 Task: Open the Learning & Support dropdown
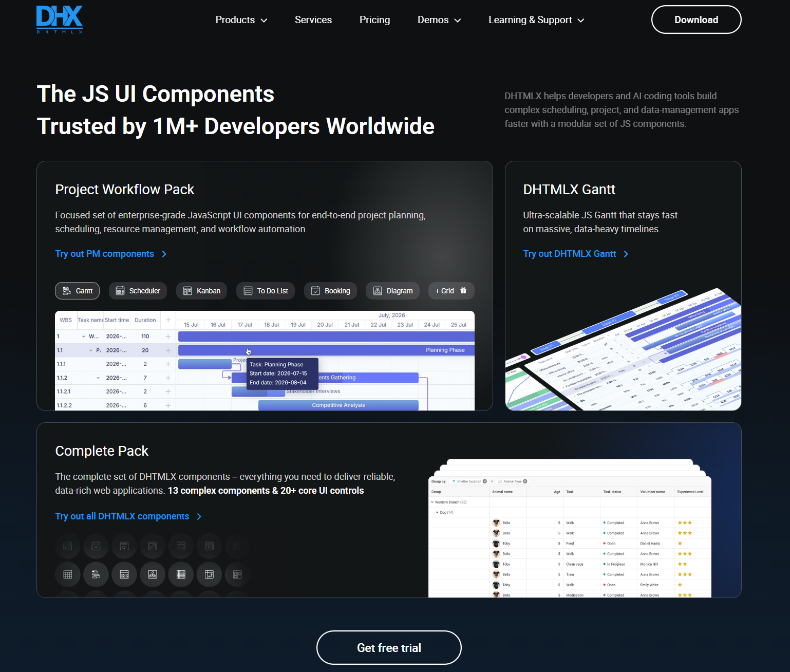(536, 20)
